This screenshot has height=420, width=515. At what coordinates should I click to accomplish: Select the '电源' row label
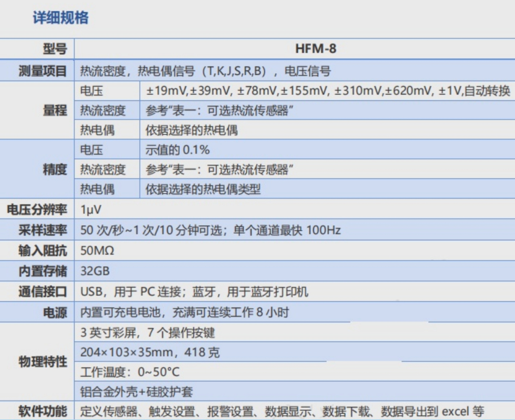click(55, 312)
